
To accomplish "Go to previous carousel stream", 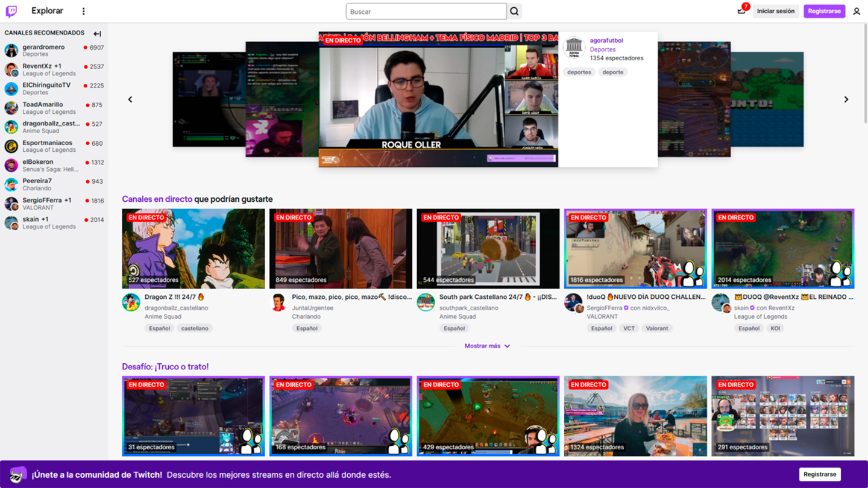I will 130,99.
